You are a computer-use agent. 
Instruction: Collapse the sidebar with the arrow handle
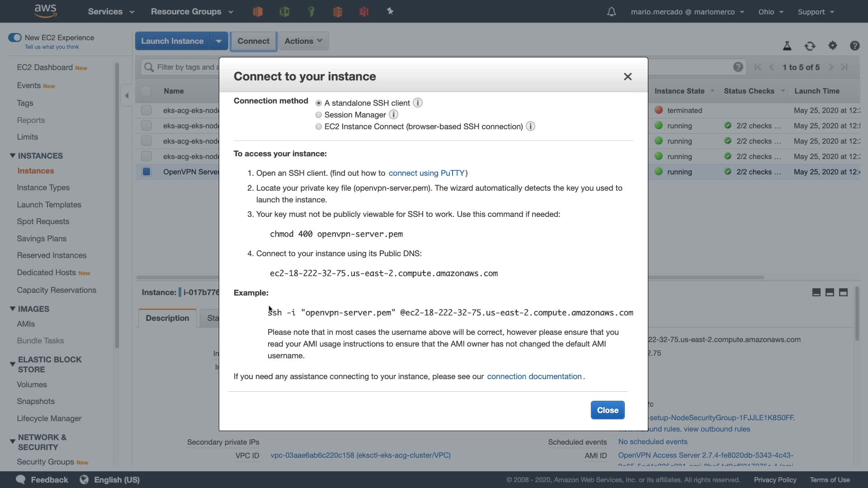point(127,95)
